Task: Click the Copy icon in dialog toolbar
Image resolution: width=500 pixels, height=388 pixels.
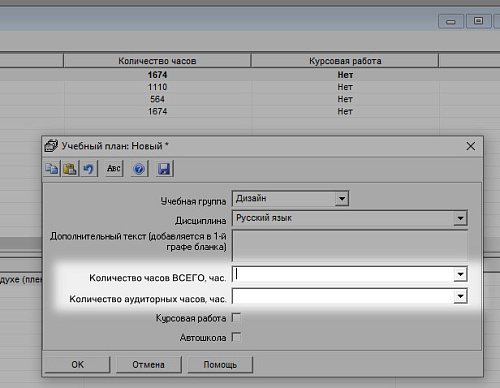Action: pyautogui.click(x=52, y=168)
